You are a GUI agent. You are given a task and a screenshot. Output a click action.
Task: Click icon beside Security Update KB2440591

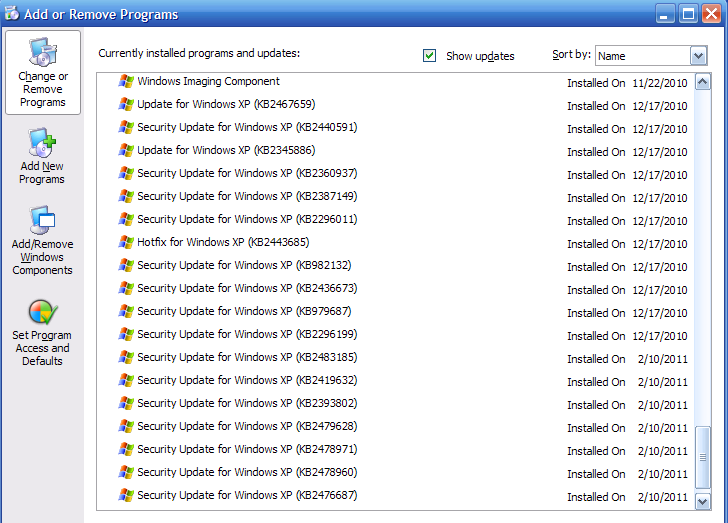point(126,127)
